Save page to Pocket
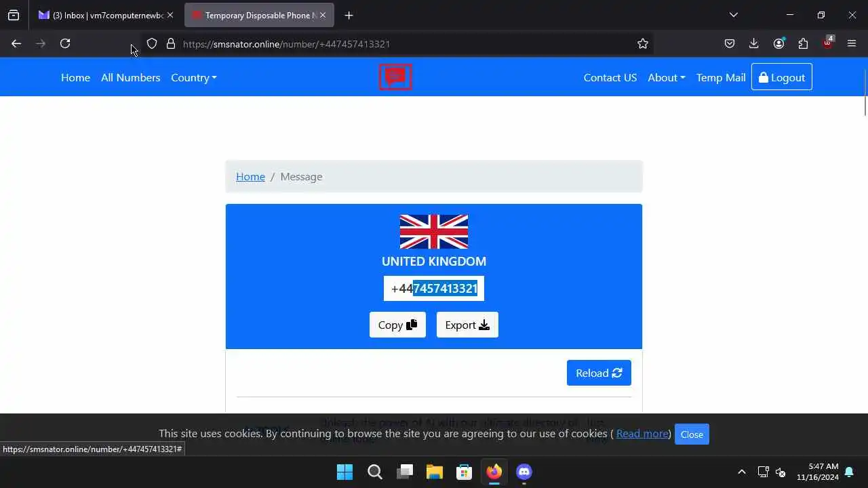The width and height of the screenshot is (868, 488). pyautogui.click(x=730, y=43)
